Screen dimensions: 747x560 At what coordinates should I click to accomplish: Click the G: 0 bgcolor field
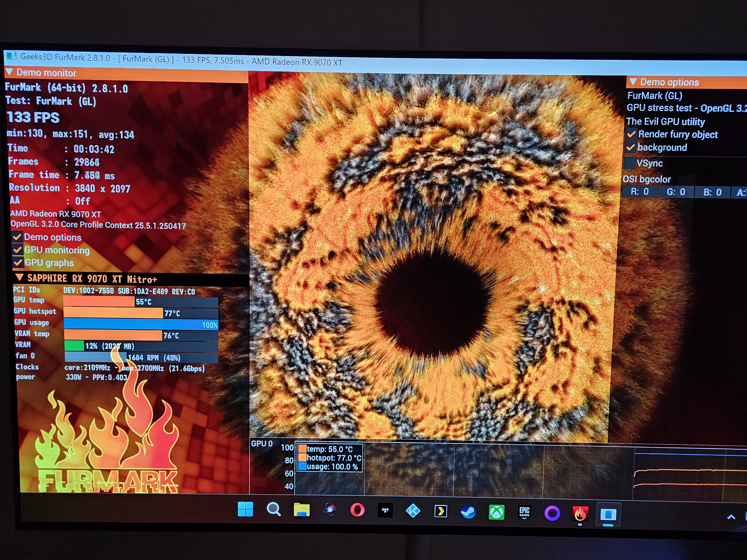tap(676, 192)
